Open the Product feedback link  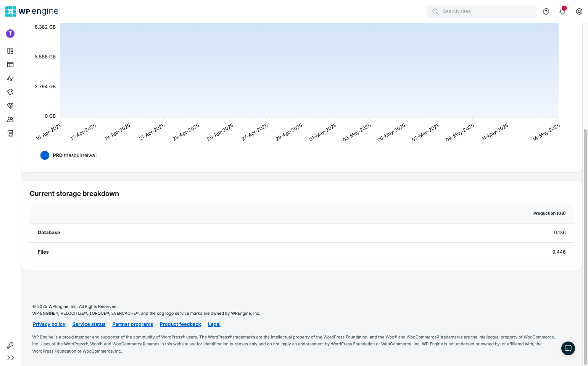tap(180, 324)
